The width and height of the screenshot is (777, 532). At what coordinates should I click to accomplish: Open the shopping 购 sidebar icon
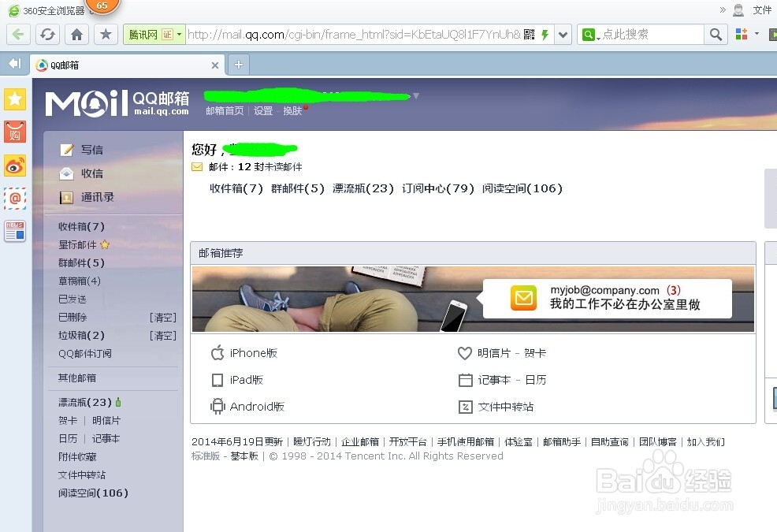pos(15,132)
